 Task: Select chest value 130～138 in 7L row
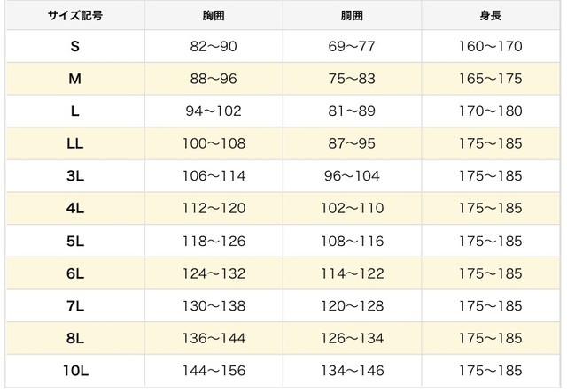214,305
